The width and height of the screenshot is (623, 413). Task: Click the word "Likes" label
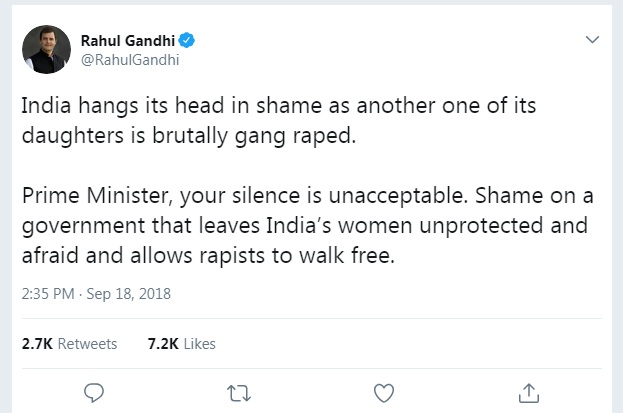(x=199, y=343)
